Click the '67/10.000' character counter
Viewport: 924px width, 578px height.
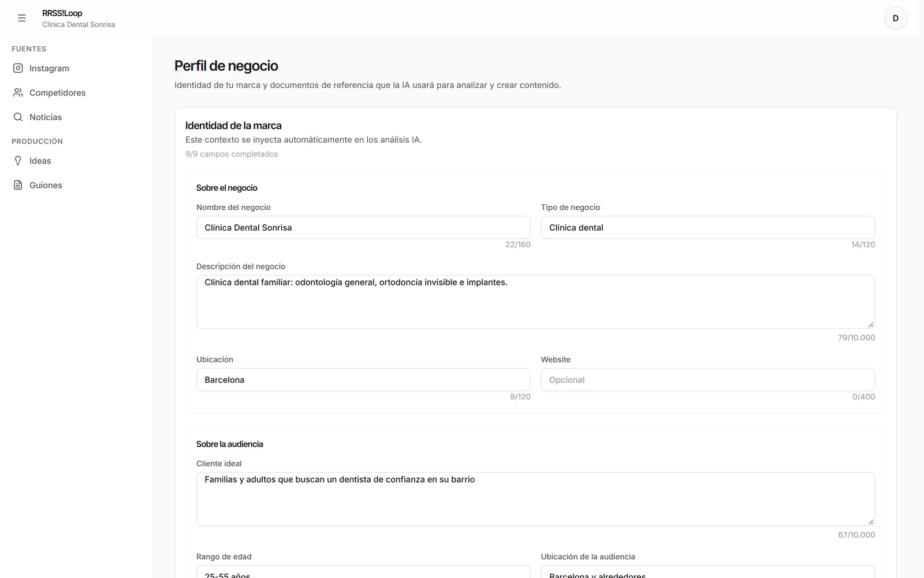(x=856, y=535)
